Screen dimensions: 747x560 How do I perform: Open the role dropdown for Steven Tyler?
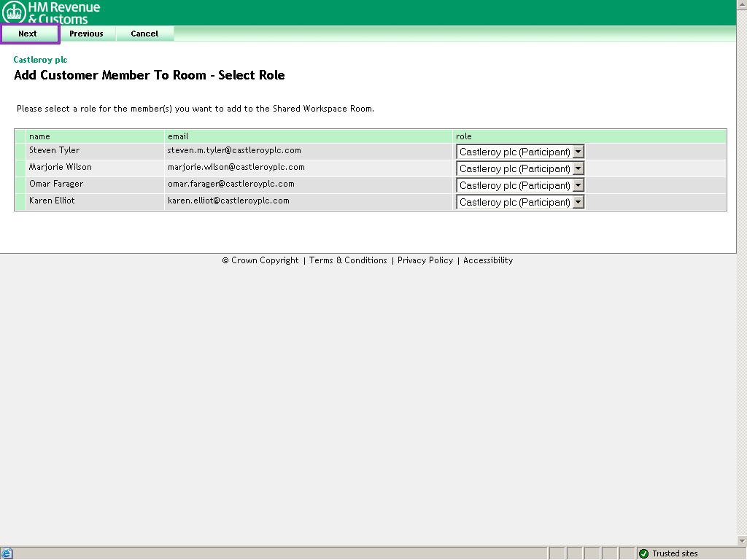578,152
